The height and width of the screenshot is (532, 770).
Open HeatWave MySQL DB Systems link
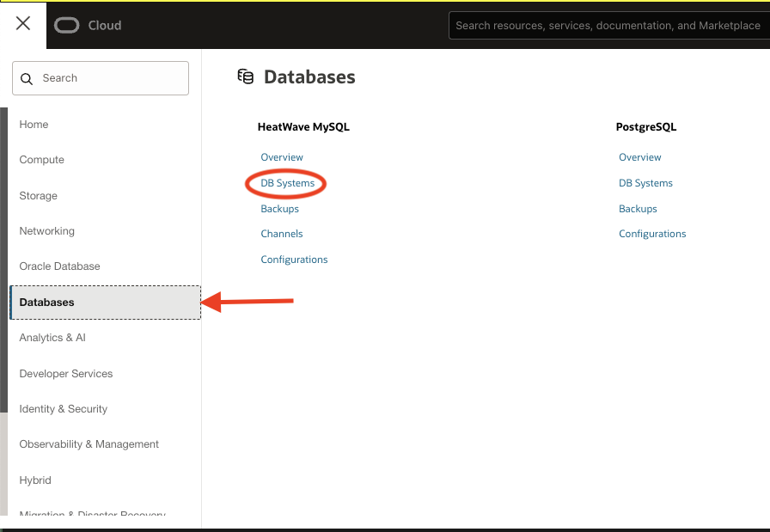click(287, 183)
